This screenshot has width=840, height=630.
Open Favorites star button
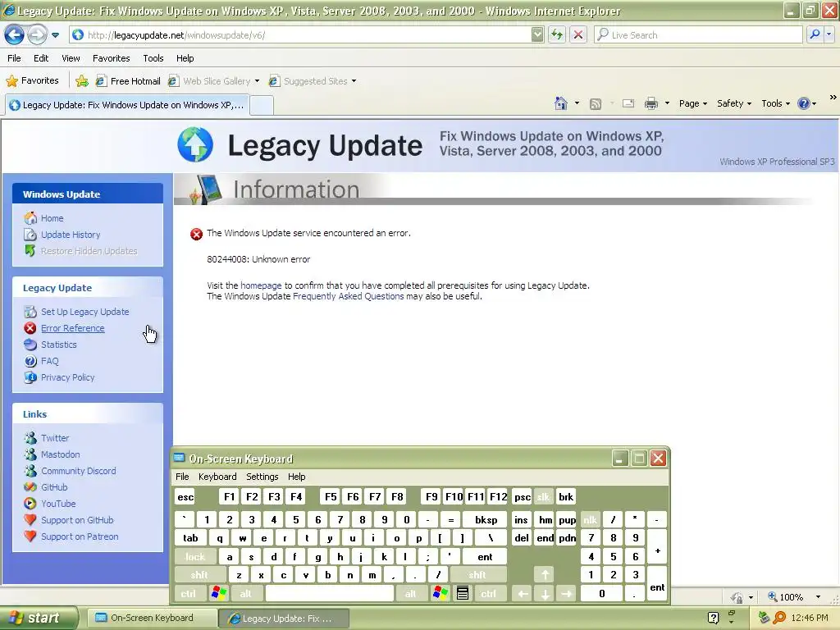(32, 80)
